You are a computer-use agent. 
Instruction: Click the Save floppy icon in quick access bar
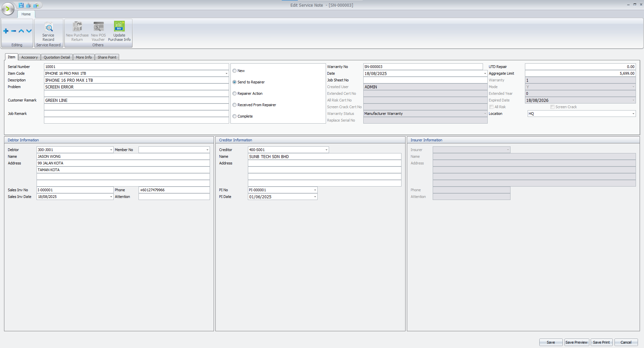pyautogui.click(x=21, y=5)
